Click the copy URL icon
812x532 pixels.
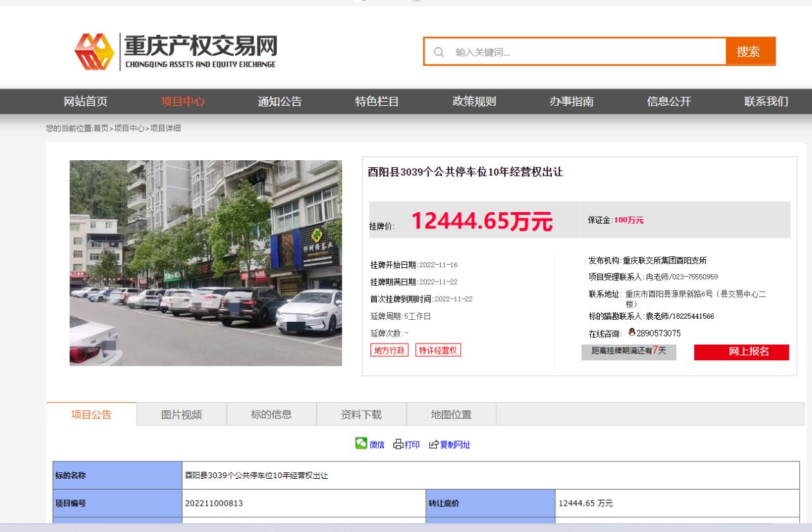434,444
